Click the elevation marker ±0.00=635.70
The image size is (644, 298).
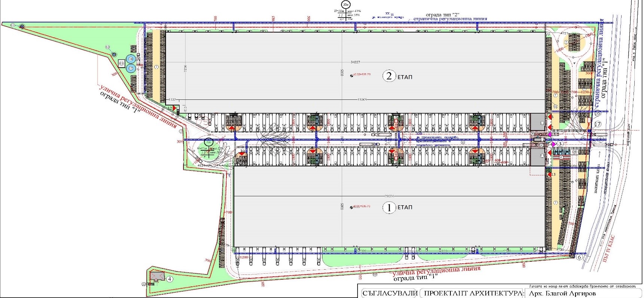(362, 74)
